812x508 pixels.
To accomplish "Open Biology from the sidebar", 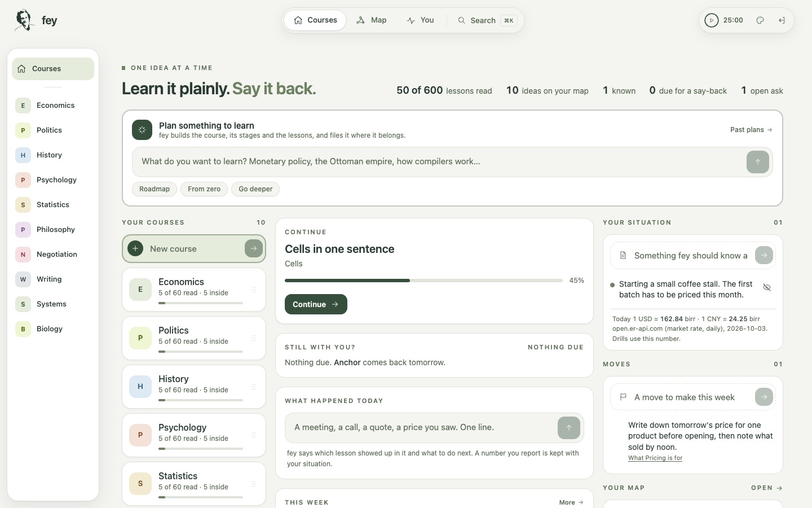I will pos(53,329).
